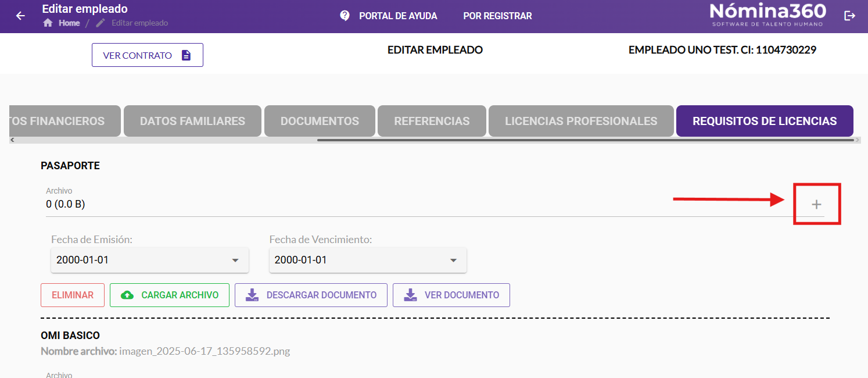Click the tabs horizontal scrollbar thumb

point(585,140)
